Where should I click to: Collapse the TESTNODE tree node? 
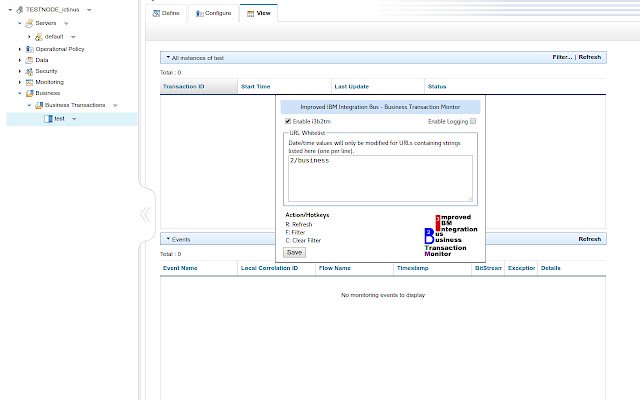(10, 10)
